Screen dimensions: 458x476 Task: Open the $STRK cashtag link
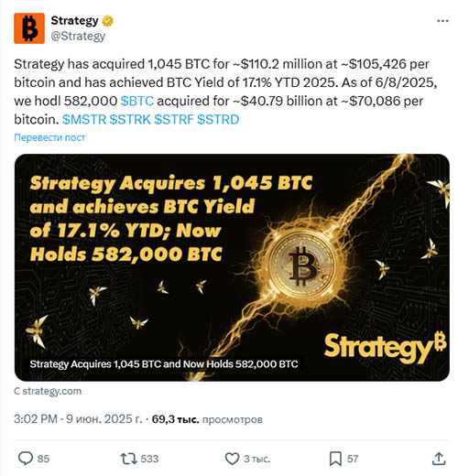click(x=130, y=120)
